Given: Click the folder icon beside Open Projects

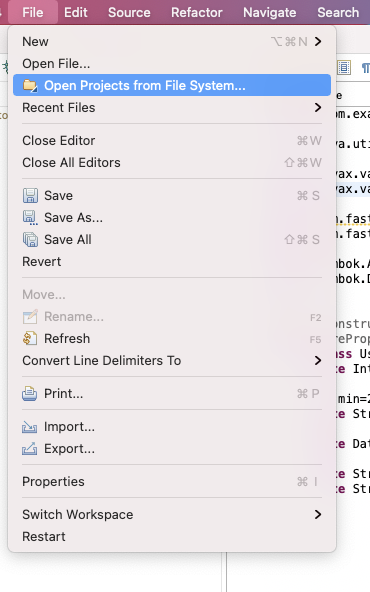Looking at the screenshot, I should (x=30, y=85).
